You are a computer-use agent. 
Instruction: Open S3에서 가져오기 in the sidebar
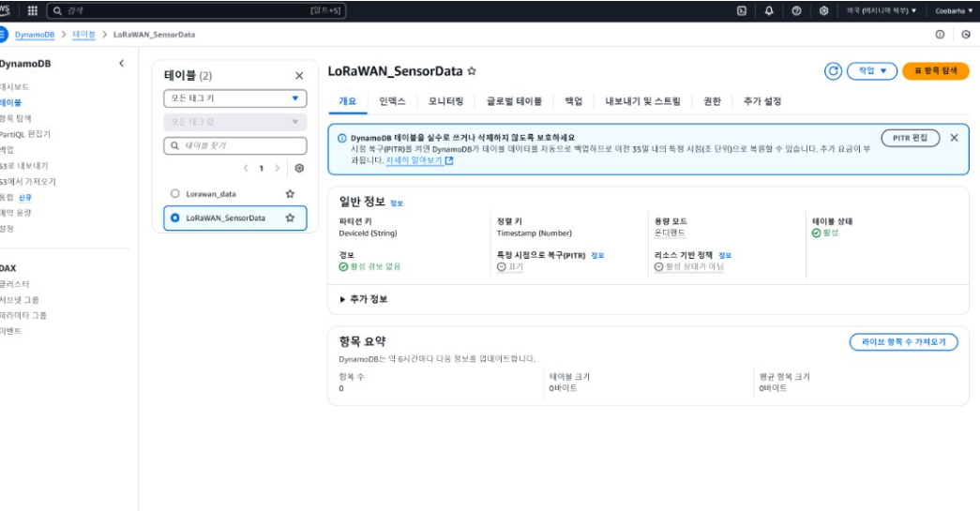pyautogui.click(x=27, y=181)
